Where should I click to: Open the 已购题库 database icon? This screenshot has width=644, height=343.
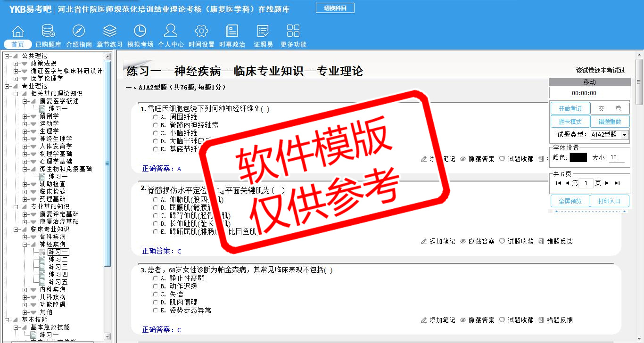(x=48, y=32)
